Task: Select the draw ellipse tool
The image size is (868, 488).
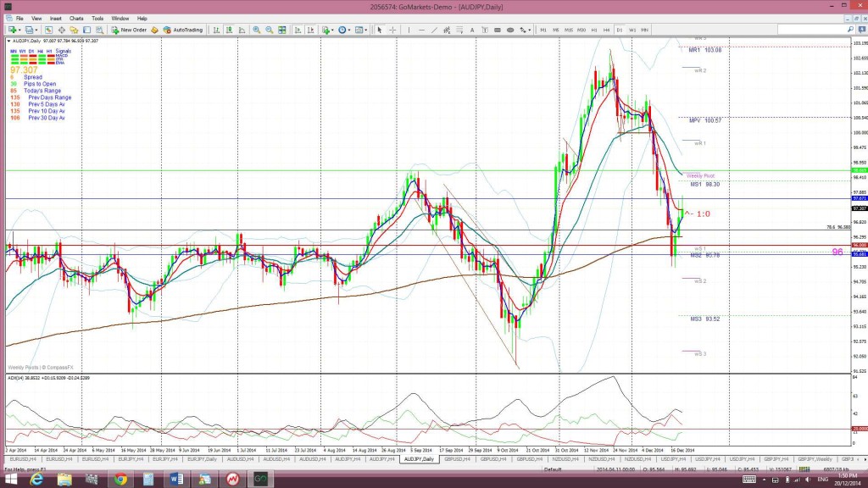Action: point(509,30)
